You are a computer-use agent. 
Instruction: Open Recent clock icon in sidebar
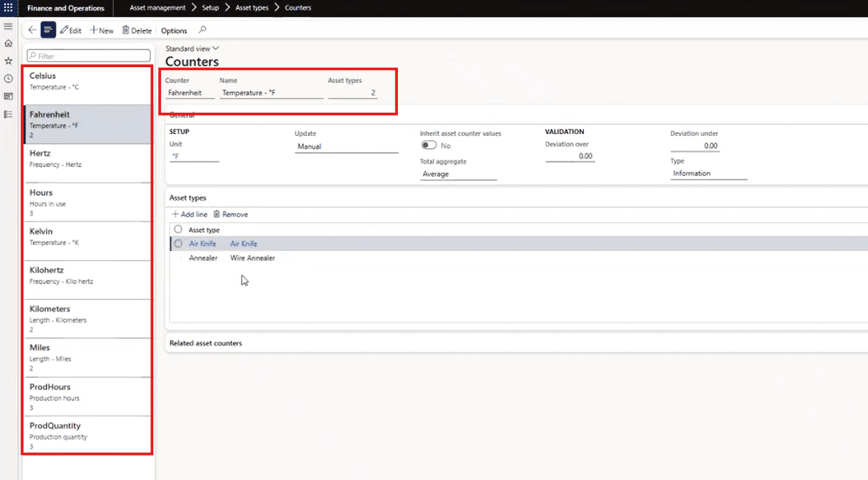(x=8, y=79)
